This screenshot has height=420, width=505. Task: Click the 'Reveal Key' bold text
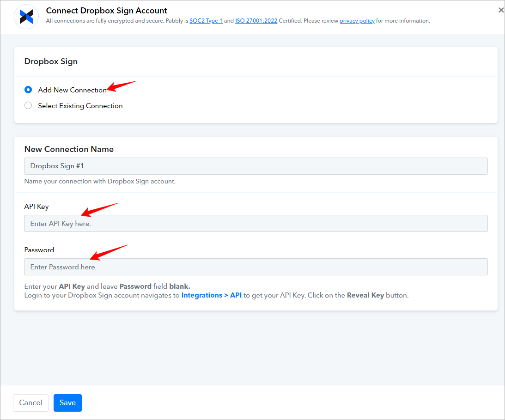pyautogui.click(x=365, y=295)
